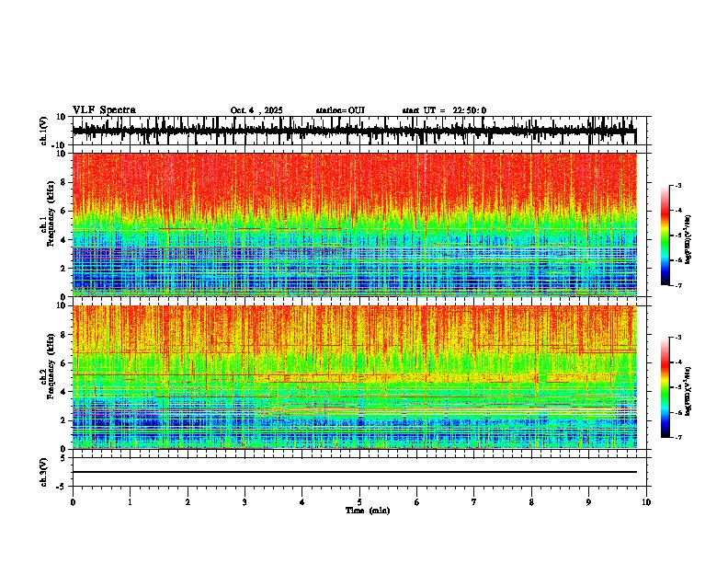Screen dimensions: 728x563
Task: Click the "-7" label on ch.2 color scale
Action: click(x=678, y=437)
